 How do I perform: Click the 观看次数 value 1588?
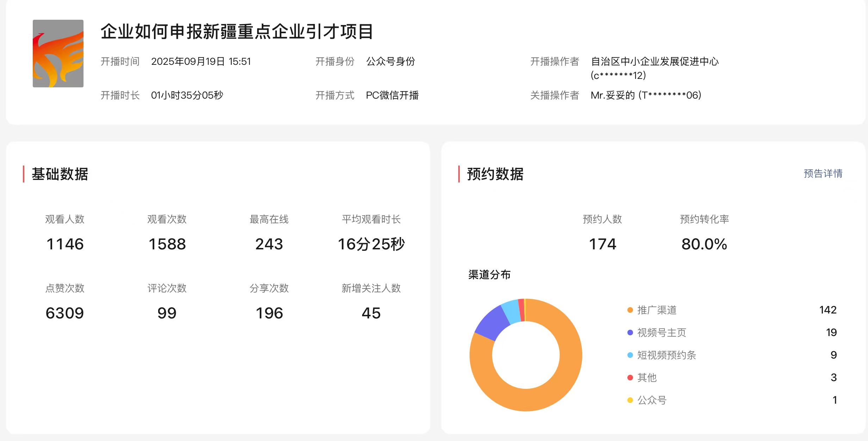[167, 244]
